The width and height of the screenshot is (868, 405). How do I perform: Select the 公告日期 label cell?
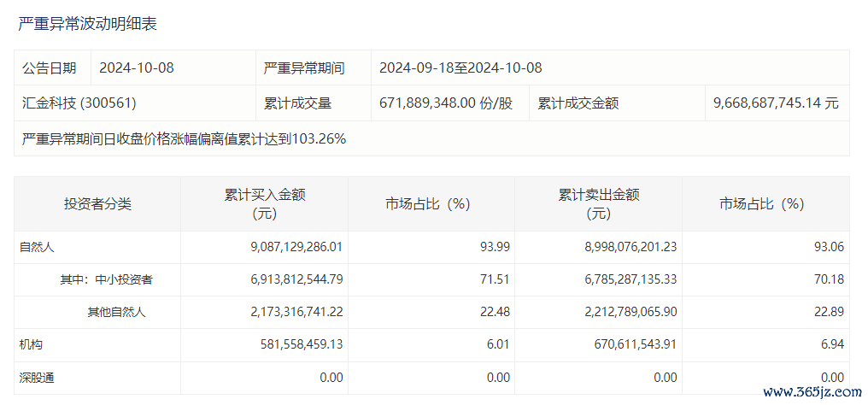[x=49, y=67]
